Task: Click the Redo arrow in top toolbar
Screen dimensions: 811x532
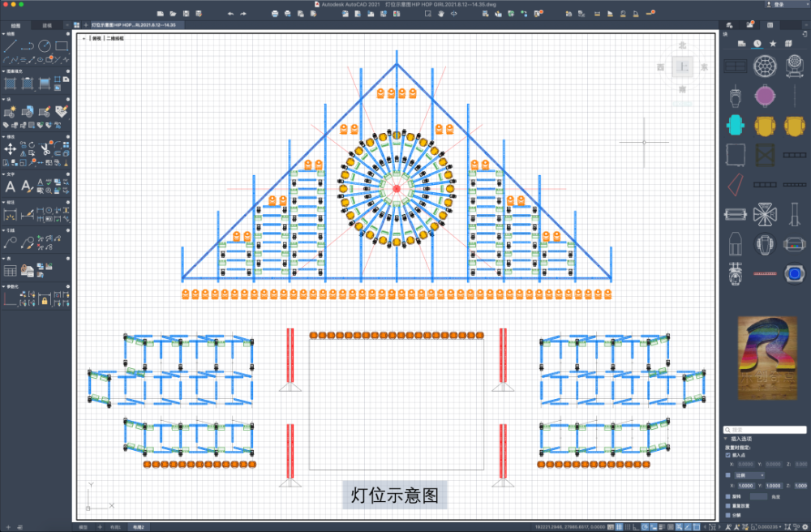Action: point(243,14)
